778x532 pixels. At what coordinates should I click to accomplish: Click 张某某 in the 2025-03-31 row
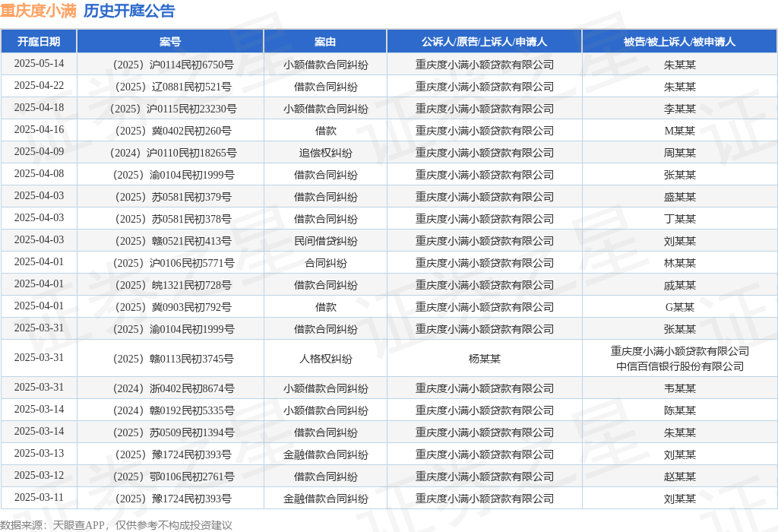click(x=680, y=330)
